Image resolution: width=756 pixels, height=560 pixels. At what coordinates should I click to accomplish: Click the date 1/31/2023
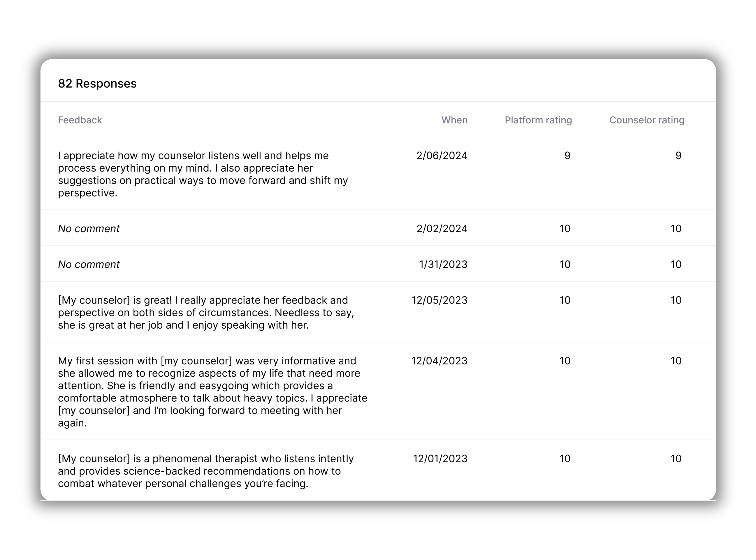coord(443,264)
